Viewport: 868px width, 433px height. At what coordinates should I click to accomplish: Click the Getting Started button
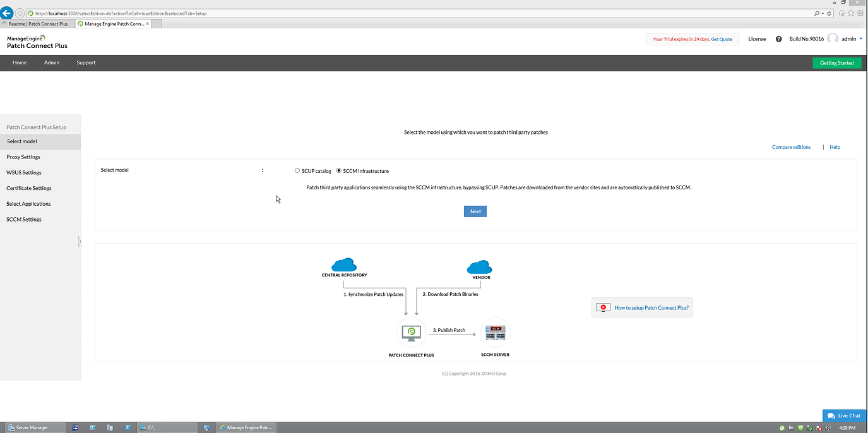tap(836, 62)
